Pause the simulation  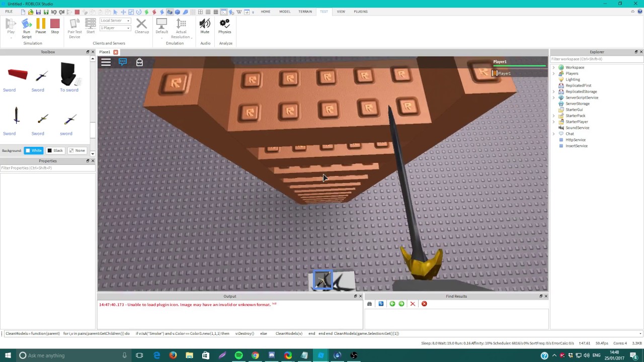41,27
